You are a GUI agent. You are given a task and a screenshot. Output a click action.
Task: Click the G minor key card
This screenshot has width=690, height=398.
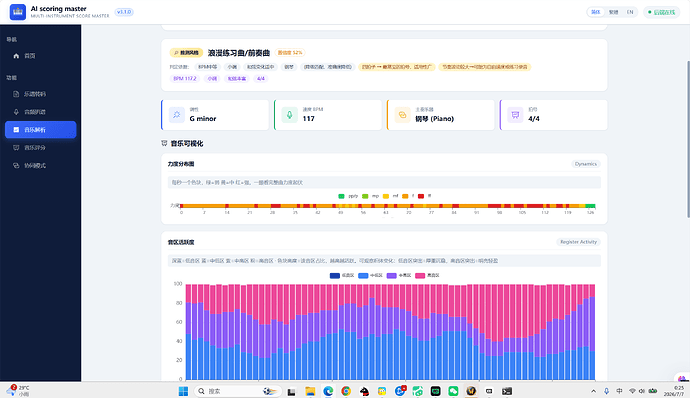click(x=215, y=115)
